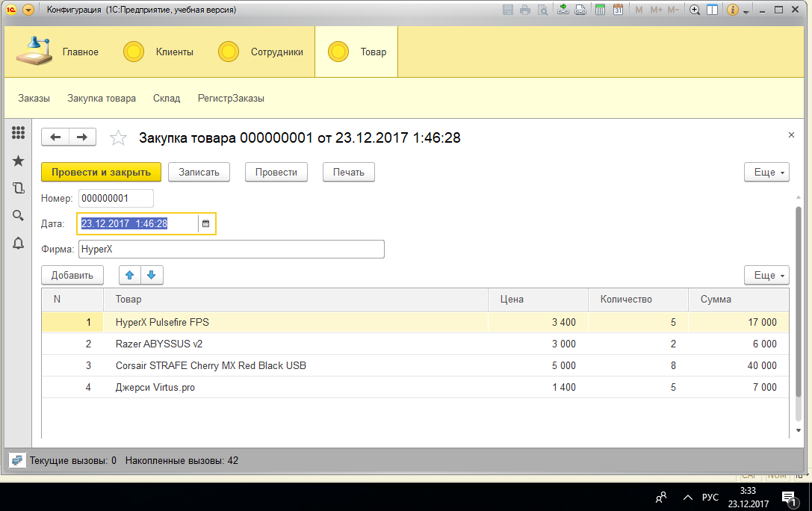
Task: Open the Заказы command
Action: click(x=34, y=99)
